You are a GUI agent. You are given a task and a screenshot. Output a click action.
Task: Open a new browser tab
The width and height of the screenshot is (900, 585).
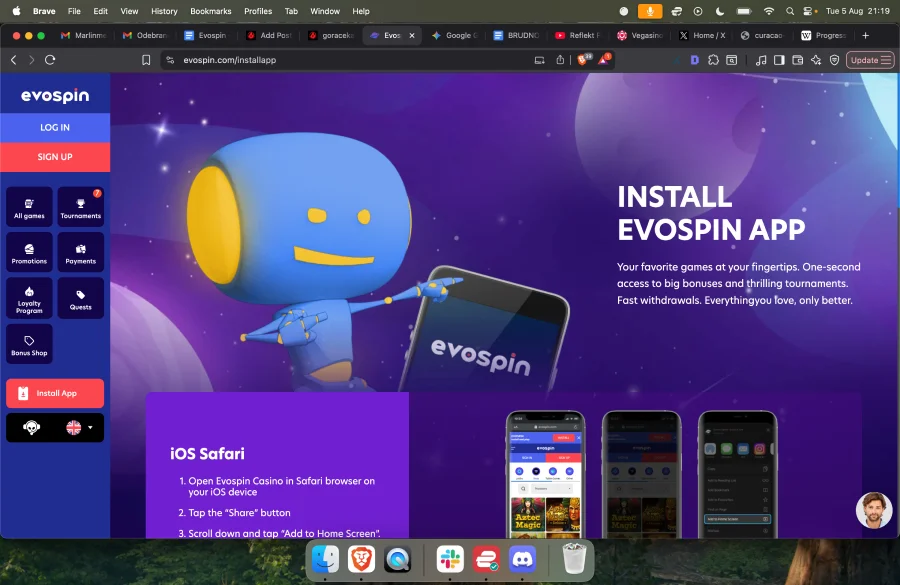(866, 36)
